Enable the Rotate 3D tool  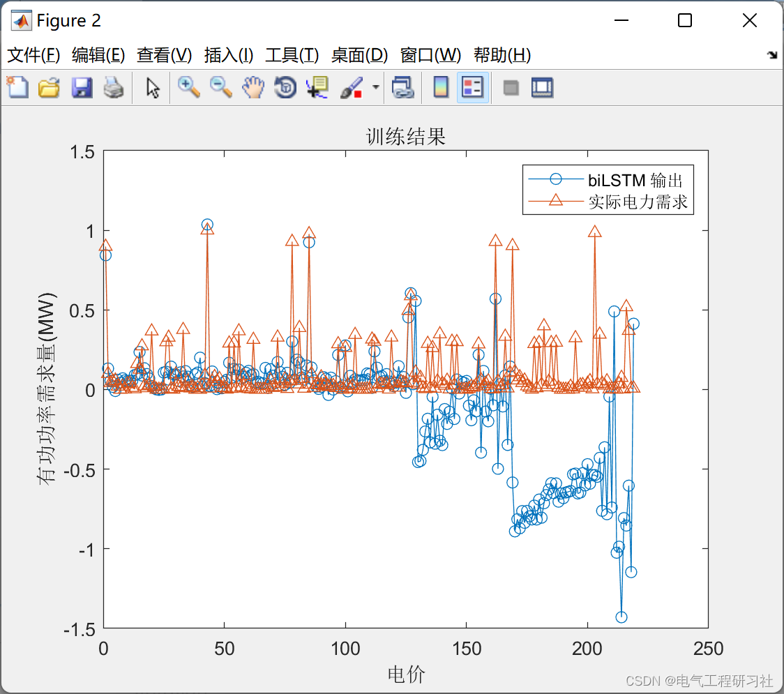pyautogui.click(x=285, y=87)
